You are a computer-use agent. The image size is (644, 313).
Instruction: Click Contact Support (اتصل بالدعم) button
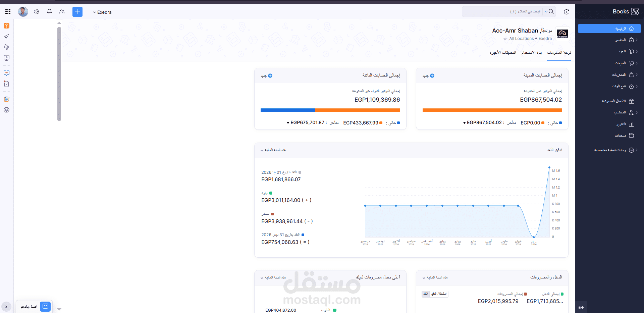pyautogui.click(x=34, y=306)
